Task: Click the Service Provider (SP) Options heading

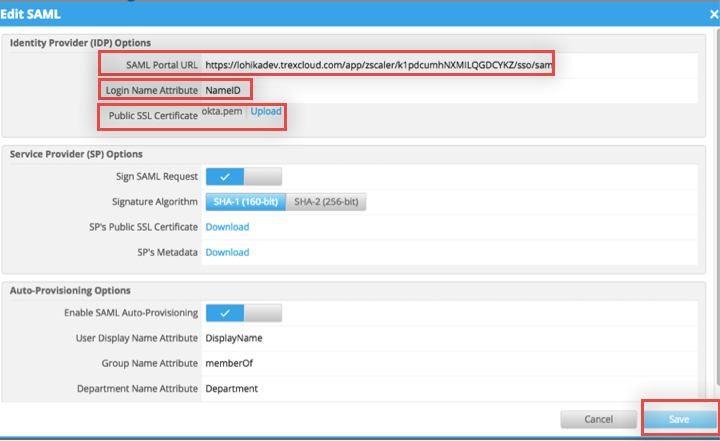Action: pyautogui.click(x=76, y=154)
